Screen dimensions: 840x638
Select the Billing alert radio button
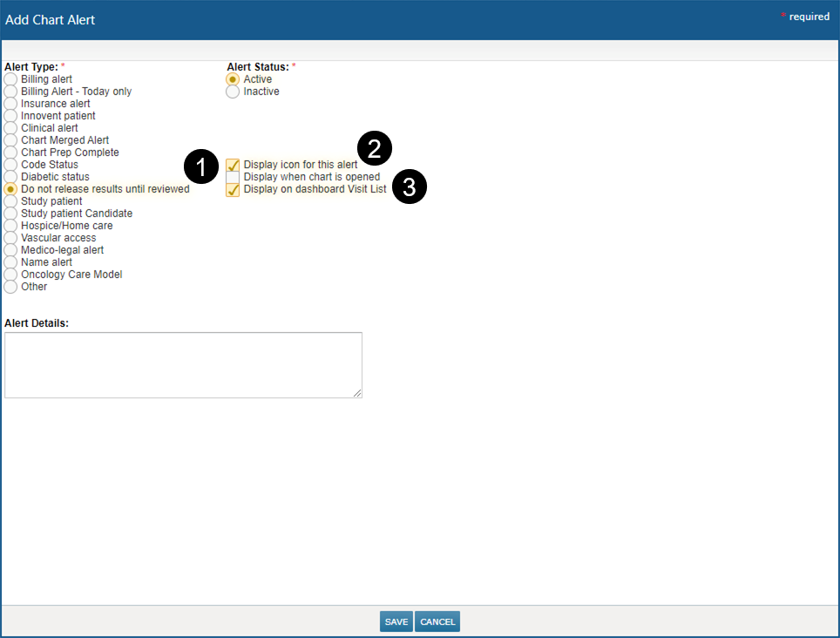click(x=10, y=79)
